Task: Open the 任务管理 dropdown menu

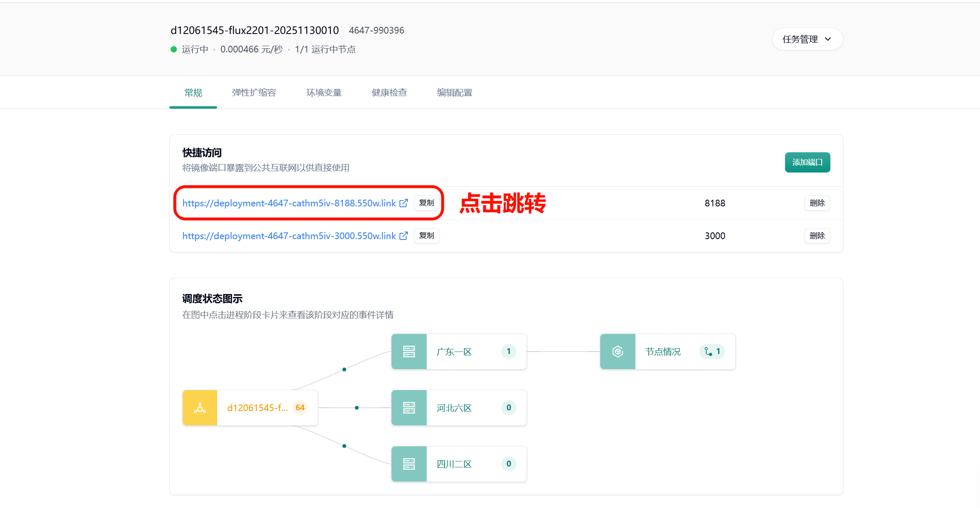Action: [x=807, y=39]
